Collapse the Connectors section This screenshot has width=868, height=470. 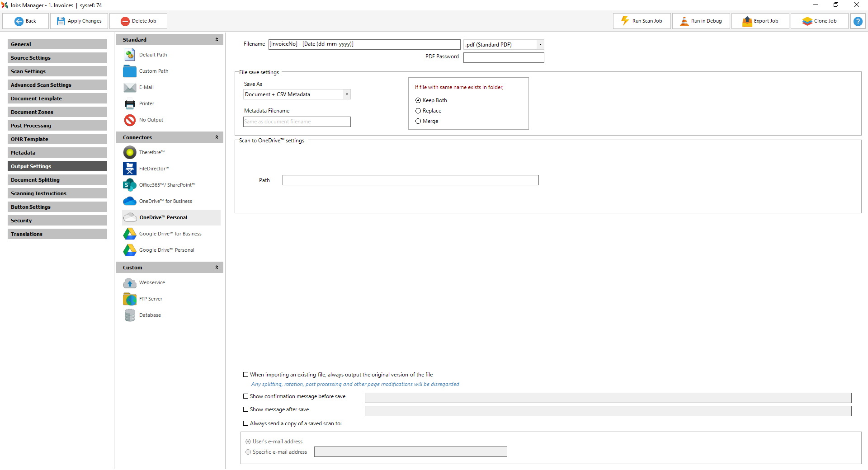point(217,137)
